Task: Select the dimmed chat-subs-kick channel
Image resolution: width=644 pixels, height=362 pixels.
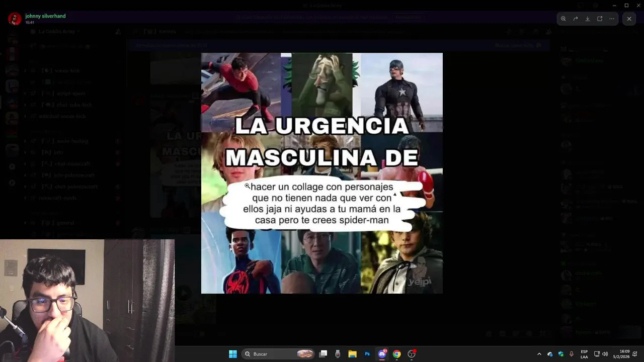Action: pyautogui.click(x=73, y=105)
